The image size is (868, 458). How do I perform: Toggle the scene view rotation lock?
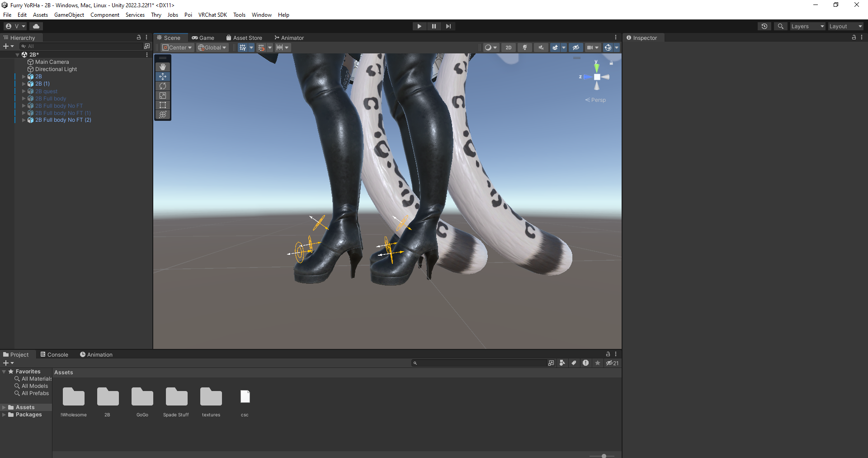(x=611, y=63)
